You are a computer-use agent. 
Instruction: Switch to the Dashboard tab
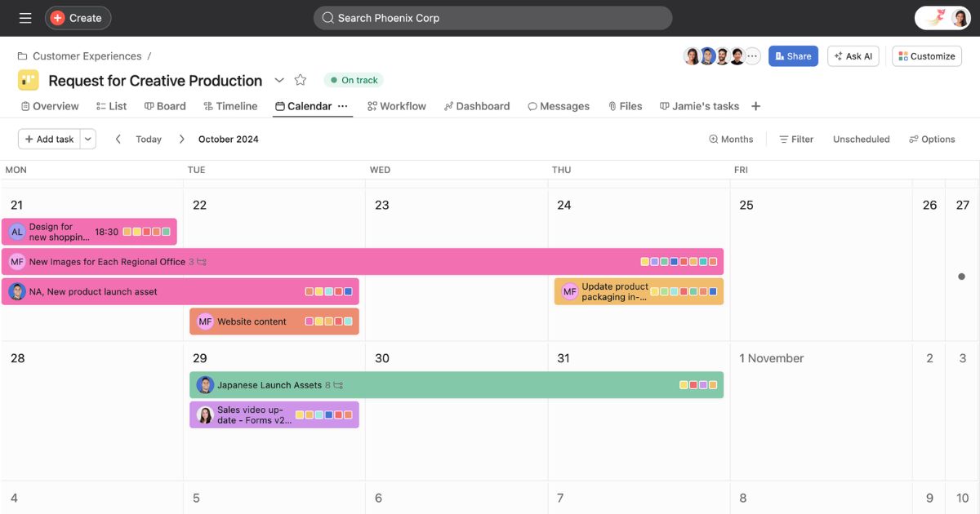tap(477, 106)
